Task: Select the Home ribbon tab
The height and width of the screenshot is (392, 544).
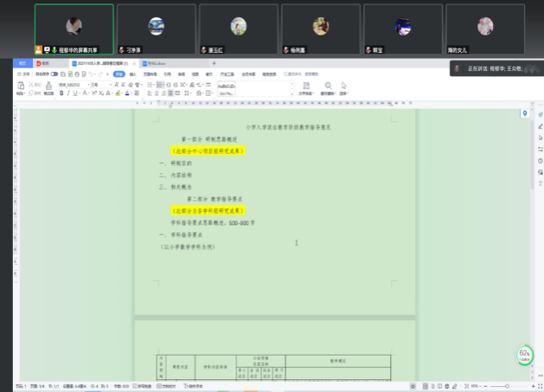Action: click(x=119, y=74)
